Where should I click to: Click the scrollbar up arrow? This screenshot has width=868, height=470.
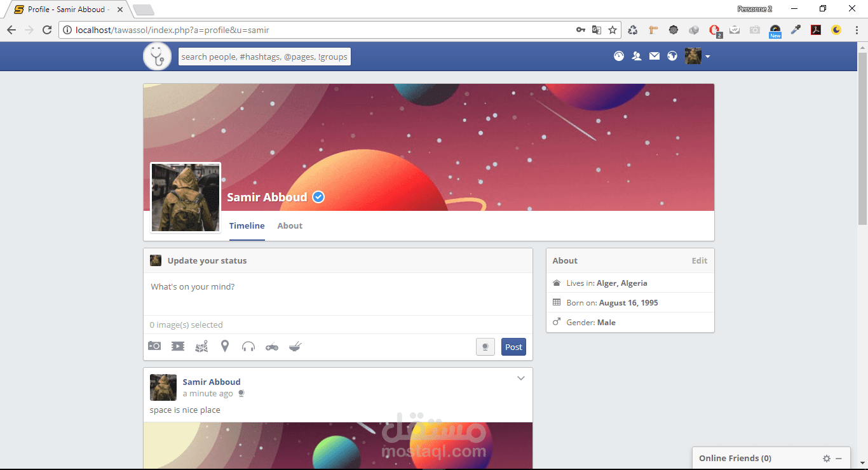click(x=863, y=47)
